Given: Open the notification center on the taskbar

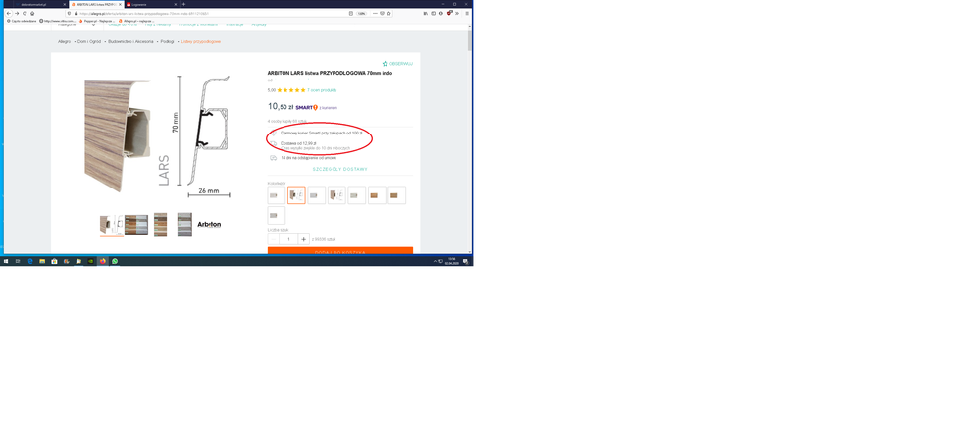Looking at the screenshot, I should pos(466,261).
